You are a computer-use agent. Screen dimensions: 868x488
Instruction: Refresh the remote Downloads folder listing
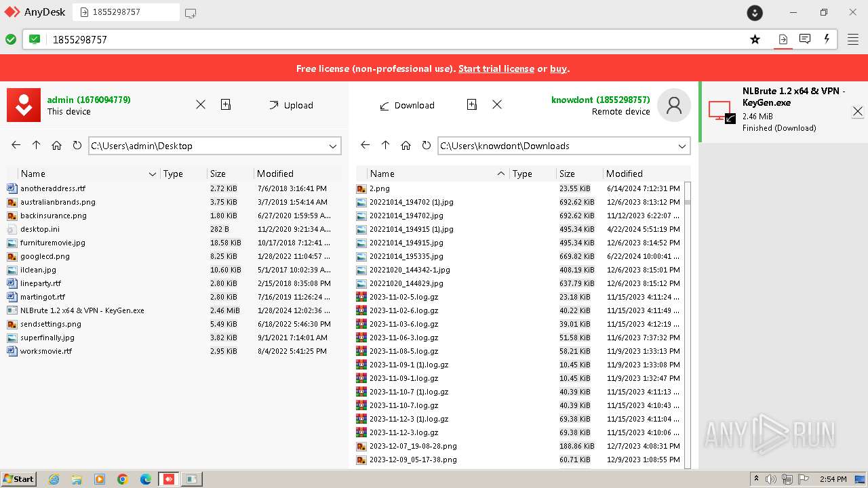click(426, 145)
